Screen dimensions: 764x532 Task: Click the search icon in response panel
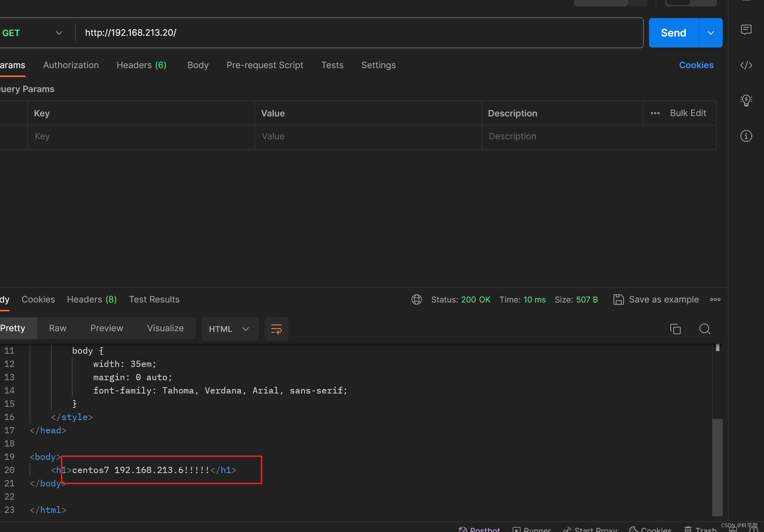[x=704, y=329]
